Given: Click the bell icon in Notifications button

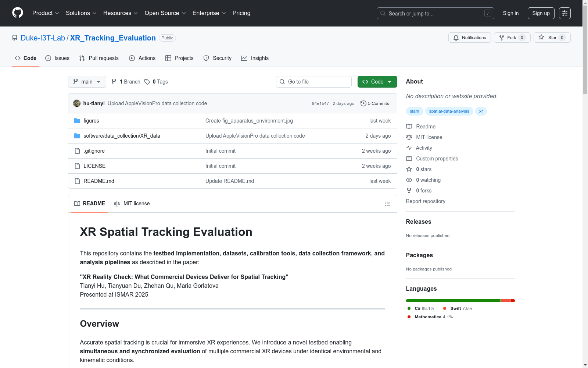Looking at the screenshot, I should (456, 38).
